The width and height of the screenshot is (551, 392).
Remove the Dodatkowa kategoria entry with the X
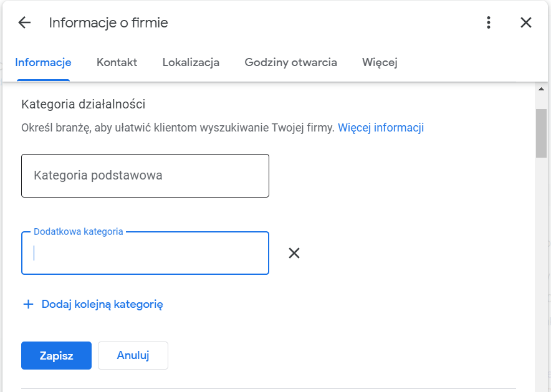pos(294,253)
